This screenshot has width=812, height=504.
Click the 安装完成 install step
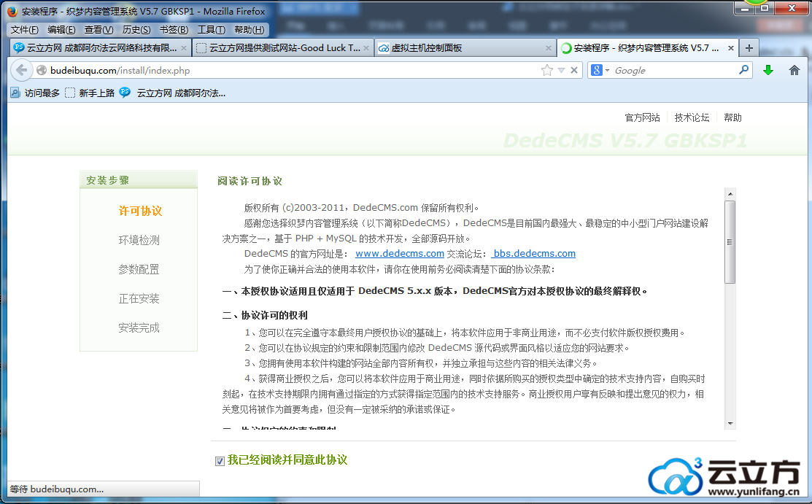click(139, 328)
